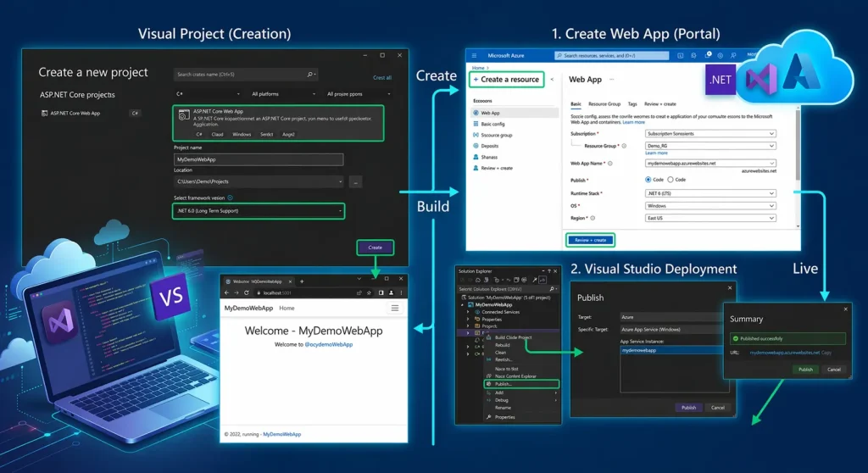Open the mydemowebapp.azurewebsites.net URL link
This screenshot has width=868, height=473.
point(784,353)
